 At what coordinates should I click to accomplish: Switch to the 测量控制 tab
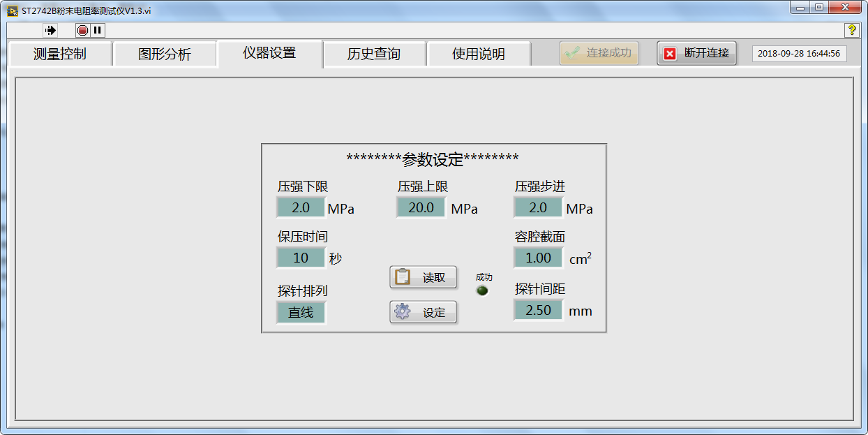(60, 54)
